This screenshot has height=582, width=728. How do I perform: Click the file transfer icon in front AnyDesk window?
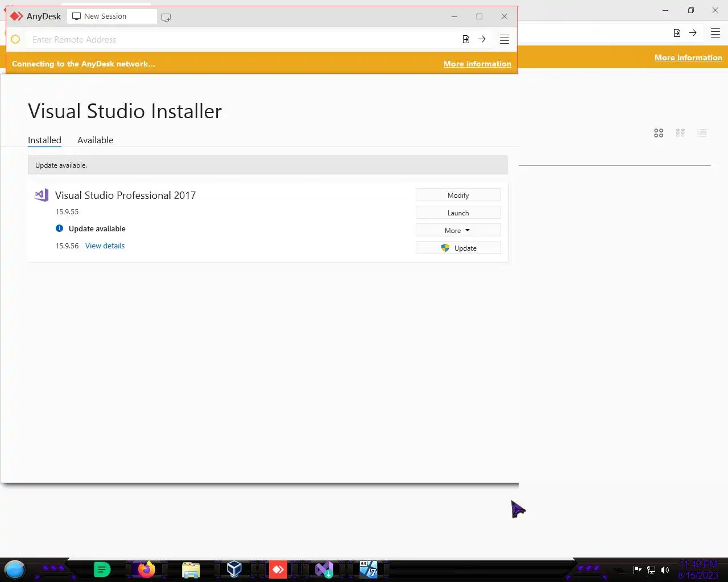coord(466,39)
